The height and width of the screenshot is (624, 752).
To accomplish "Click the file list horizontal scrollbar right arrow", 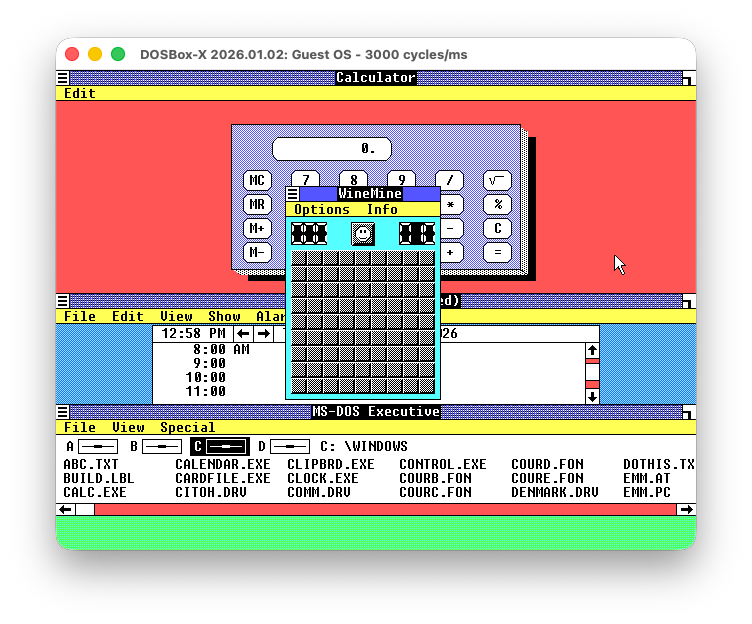I will [685, 509].
